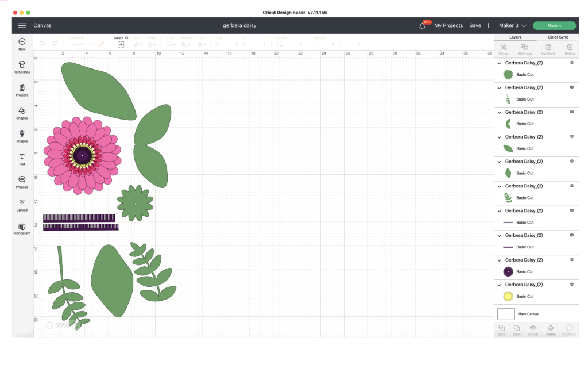588x368 pixels.
Task: Hide the thin stem sprig layer
Action: (x=572, y=87)
